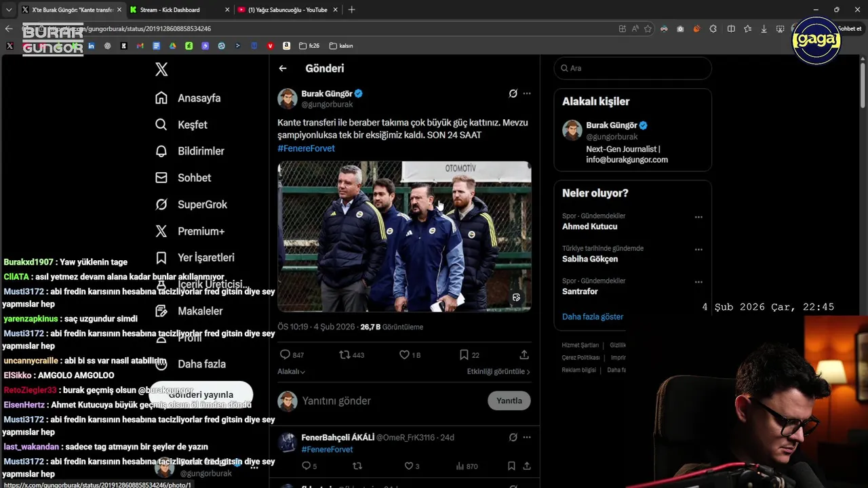
Task: Open the LinkedIn bookmark
Action: pyautogui.click(x=91, y=46)
